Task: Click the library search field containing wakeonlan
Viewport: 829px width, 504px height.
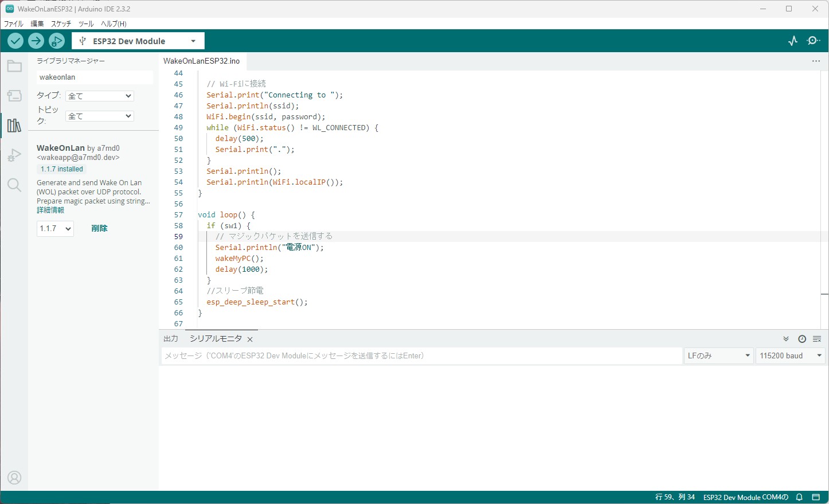Action: click(x=95, y=77)
